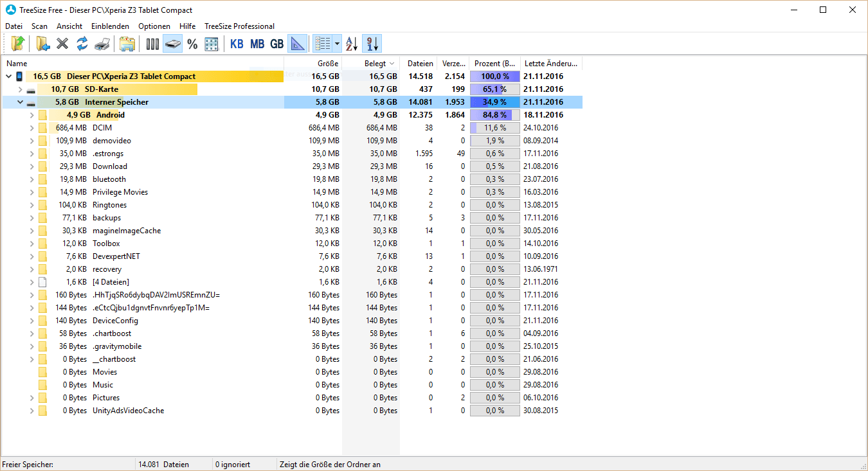Open the Einblenden menu
The width and height of the screenshot is (868, 471).
click(110, 26)
